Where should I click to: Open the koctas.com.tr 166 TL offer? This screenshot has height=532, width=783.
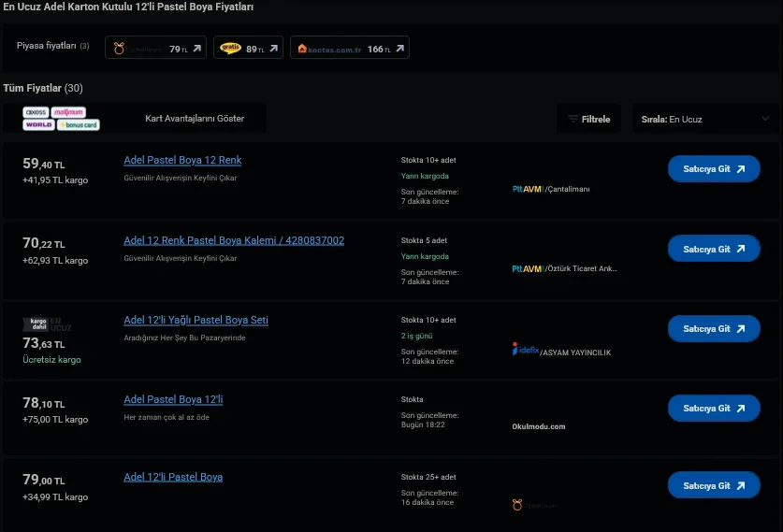click(349, 48)
